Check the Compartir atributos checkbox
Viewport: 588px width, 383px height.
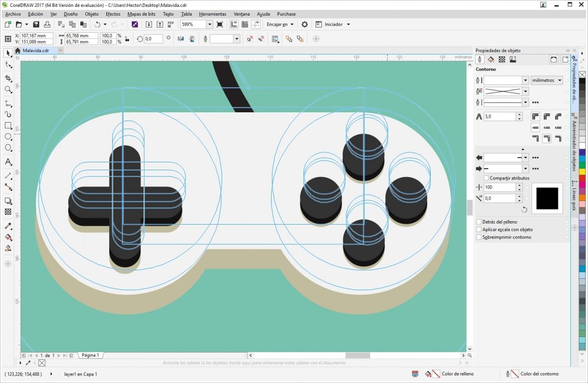click(x=486, y=178)
